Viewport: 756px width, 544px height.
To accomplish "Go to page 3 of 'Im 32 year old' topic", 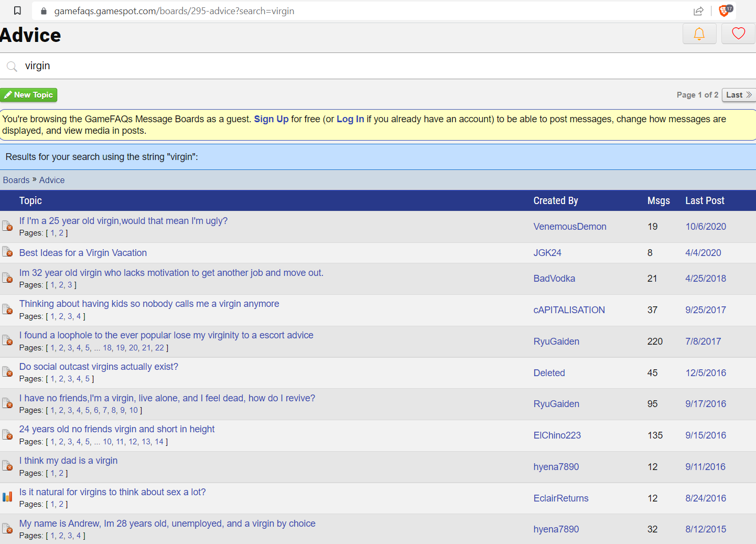I will (x=70, y=285).
